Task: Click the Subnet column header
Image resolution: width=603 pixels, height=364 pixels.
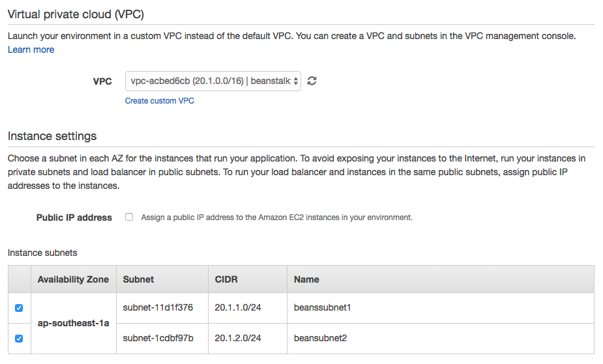Action: click(x=138, y=279)
